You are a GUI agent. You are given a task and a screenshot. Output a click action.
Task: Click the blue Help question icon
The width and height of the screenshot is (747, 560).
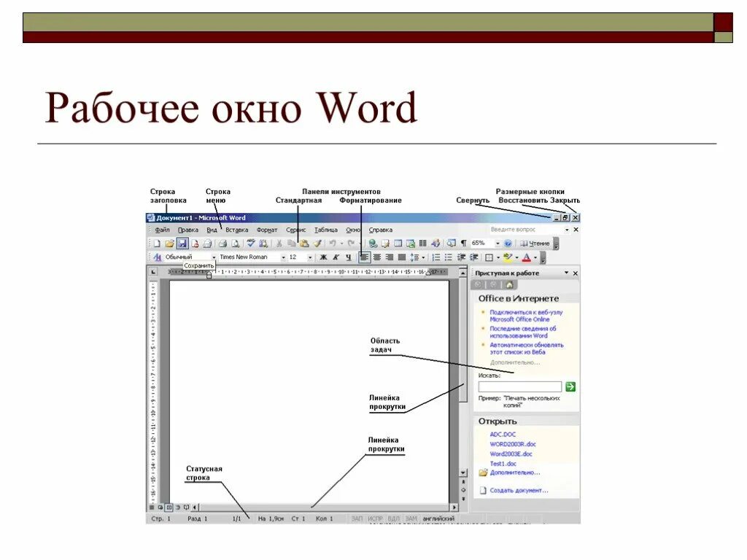[508, 244]
